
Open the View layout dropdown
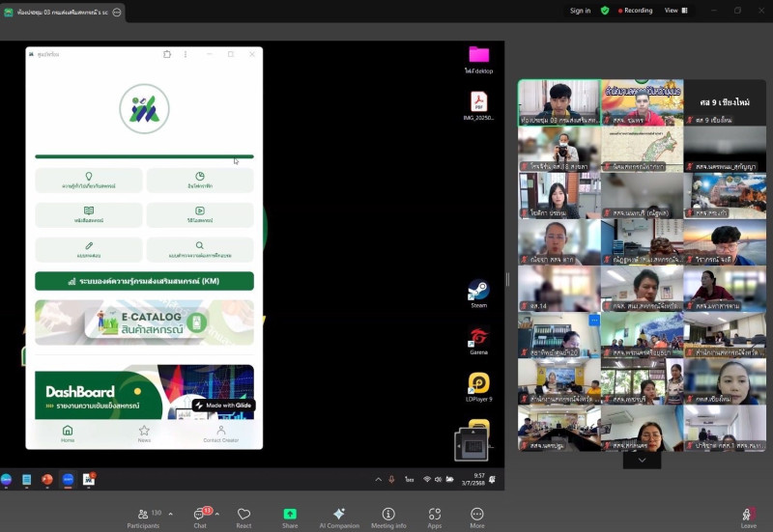[x=675, y=11]
